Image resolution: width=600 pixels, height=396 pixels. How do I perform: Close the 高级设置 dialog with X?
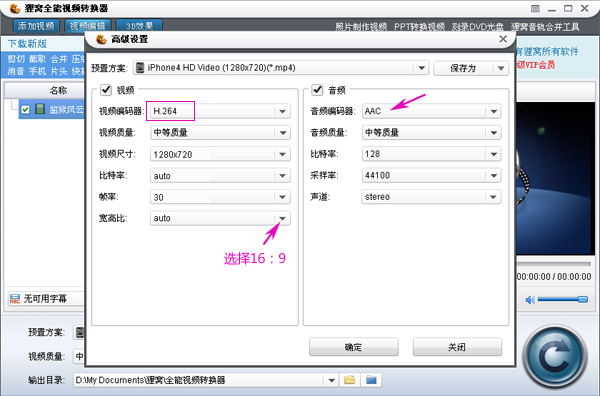pyautogui.click(x=503, y=39)
